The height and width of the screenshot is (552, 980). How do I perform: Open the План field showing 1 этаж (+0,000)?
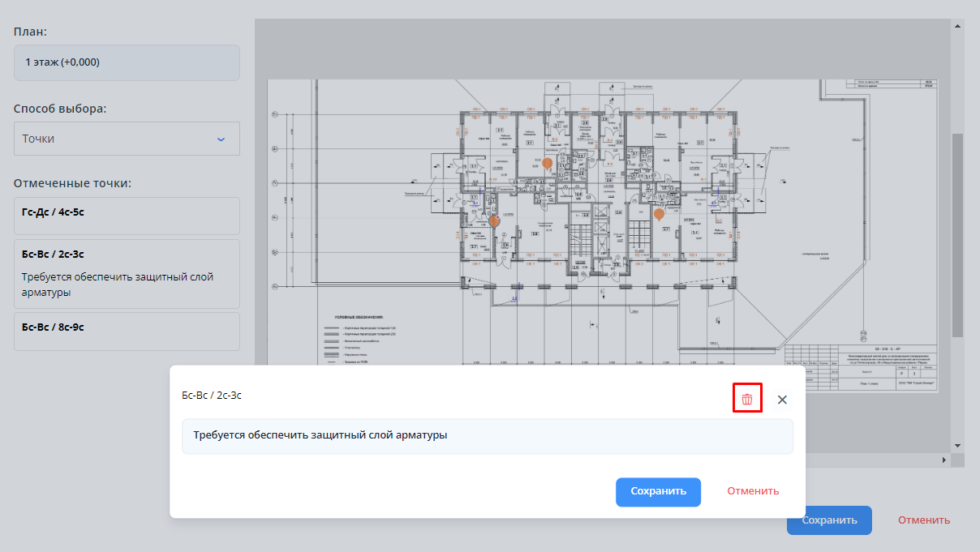(127, 62)
